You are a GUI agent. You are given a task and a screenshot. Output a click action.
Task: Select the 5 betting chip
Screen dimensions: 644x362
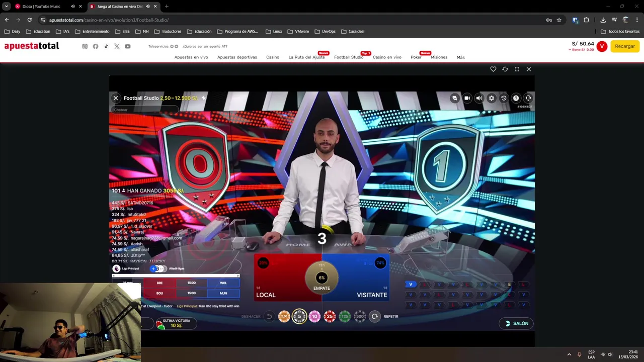[x=299, y=316]
